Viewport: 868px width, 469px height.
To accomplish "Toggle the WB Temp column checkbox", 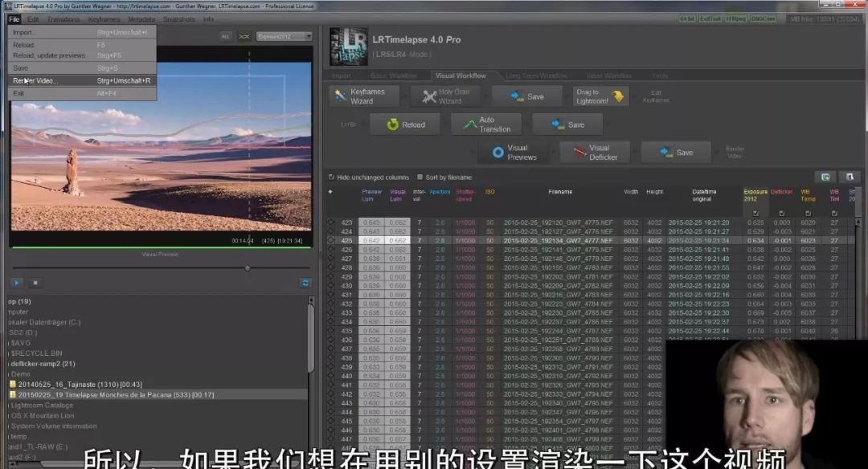I will pyautogui.click(x=809, y=213).
